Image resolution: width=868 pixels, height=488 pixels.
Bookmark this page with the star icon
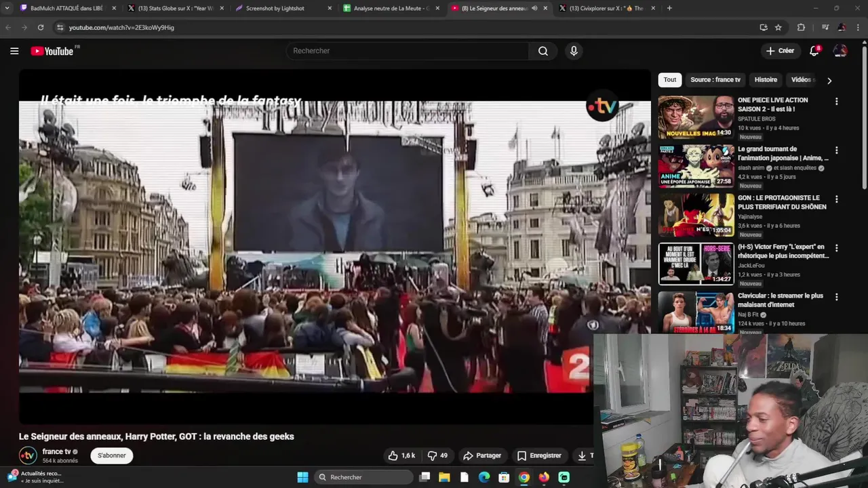778,27
